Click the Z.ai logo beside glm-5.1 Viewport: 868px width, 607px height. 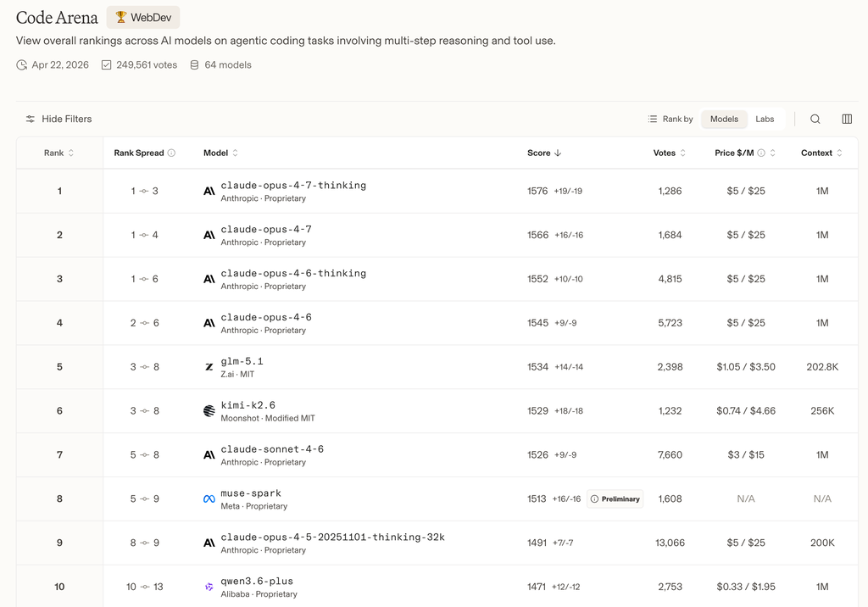[209, 367]
